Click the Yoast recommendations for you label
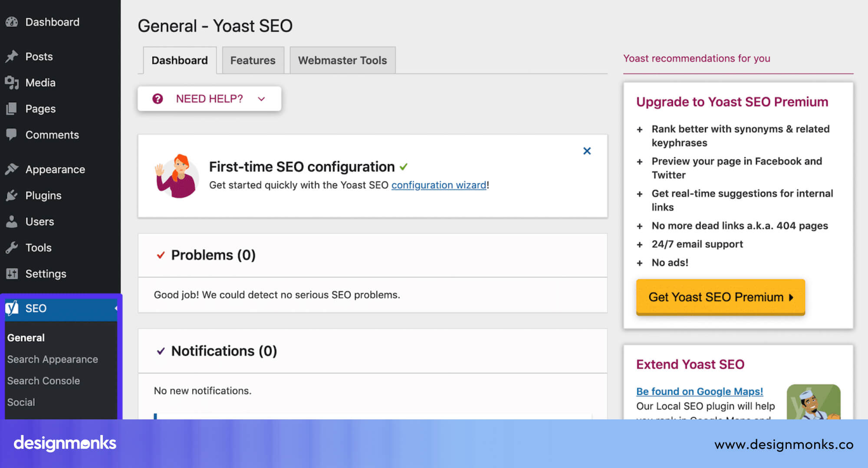Image resolution: width=868 pixels, height=468 pixels. [697, 58]
